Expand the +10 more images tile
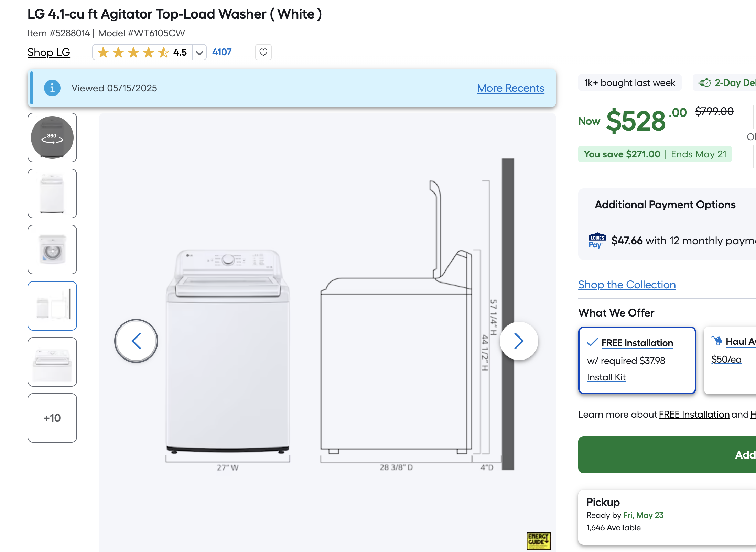This screenshot has width=756, height=552. point(52,418)
